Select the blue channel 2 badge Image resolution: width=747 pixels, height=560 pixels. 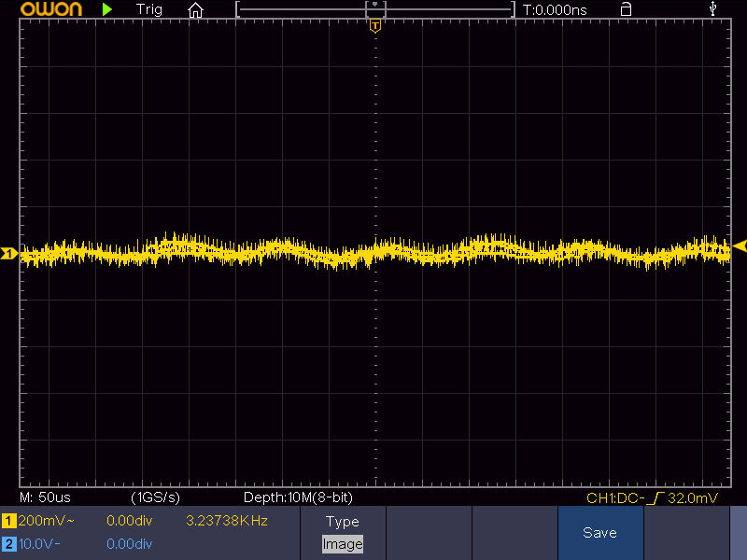pos(8,543)
